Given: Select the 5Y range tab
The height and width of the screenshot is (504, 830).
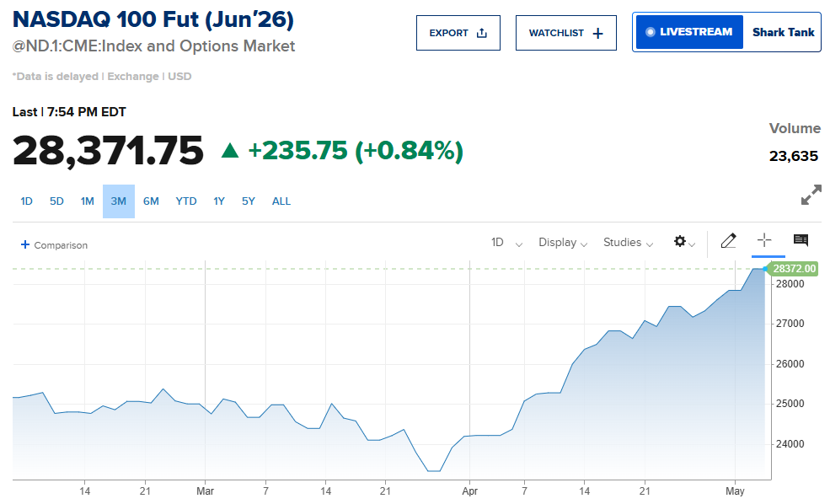Looking at the screenshot, I should [249, 201].
